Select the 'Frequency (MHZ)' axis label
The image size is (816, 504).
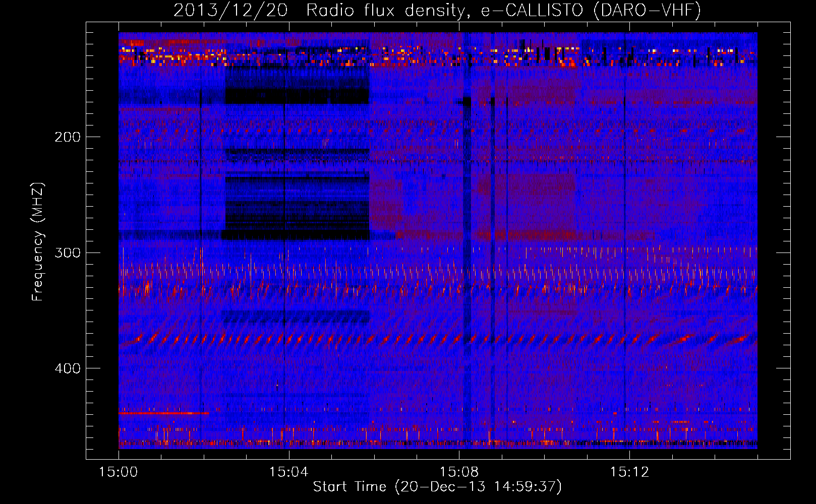(x=38, y=242)
